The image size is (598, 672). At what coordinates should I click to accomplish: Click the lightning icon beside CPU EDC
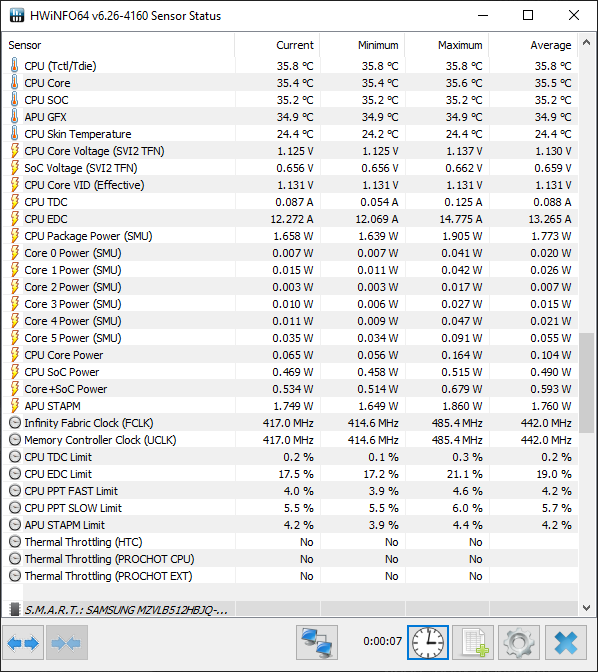[x=15, y=219]
